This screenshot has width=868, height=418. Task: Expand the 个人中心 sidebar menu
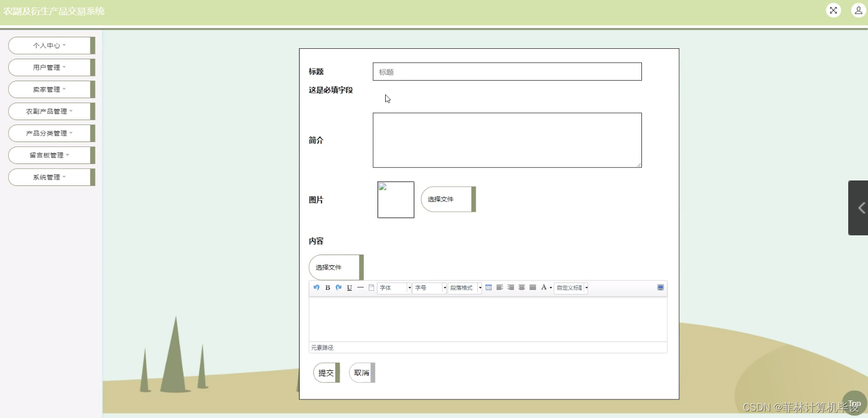coord(52,46)
